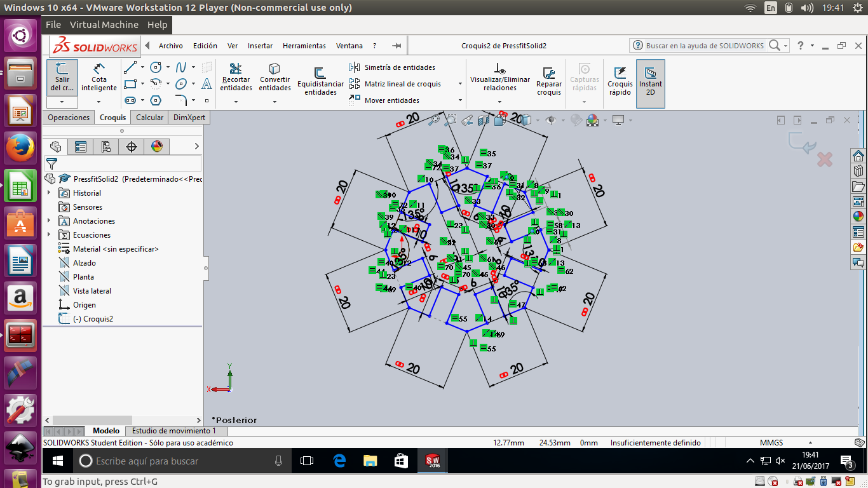
Task: Click the SOLIDWORKS help search field
Action: (704, 46)
